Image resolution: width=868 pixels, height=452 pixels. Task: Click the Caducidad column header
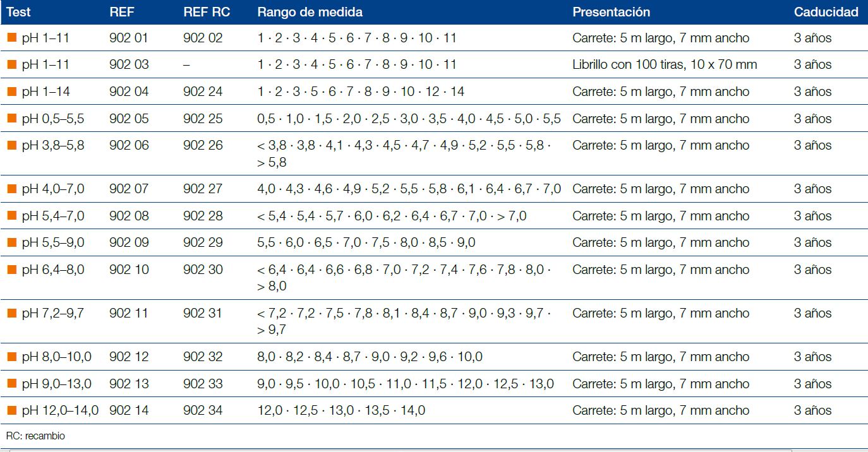826,12
